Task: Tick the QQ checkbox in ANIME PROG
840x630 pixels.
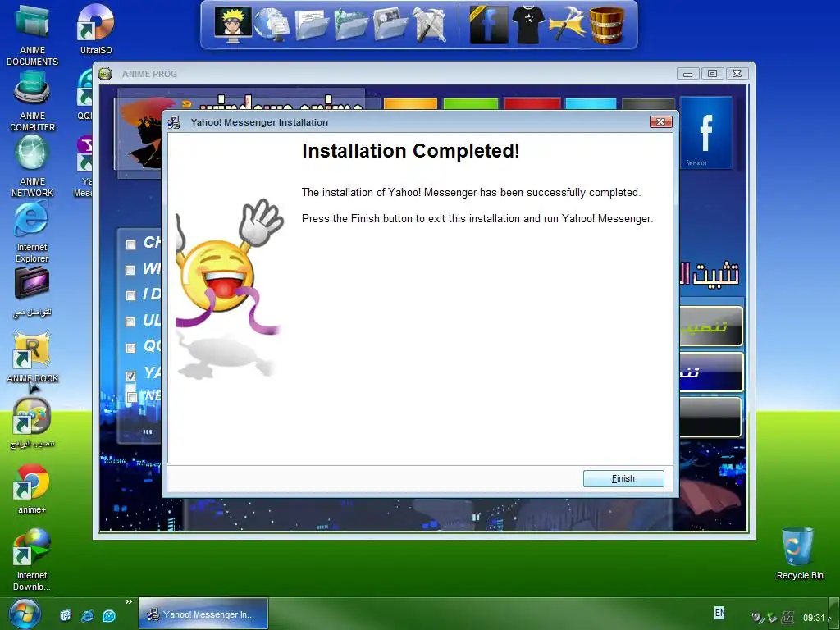Action: coord(130,348)
